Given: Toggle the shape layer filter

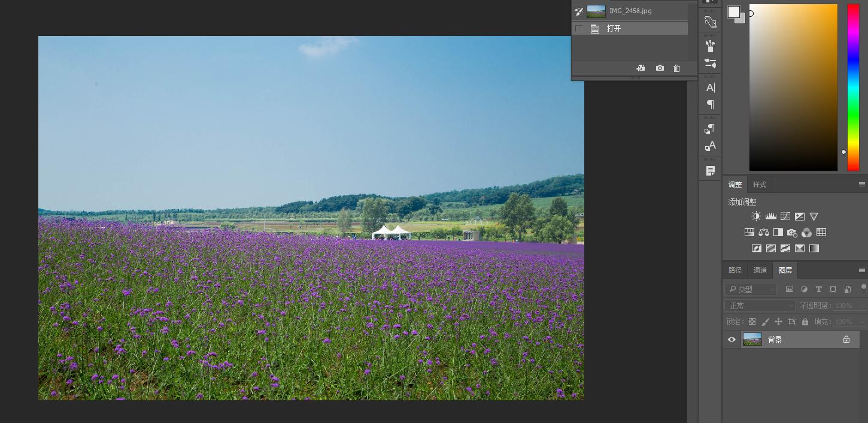Looking at the screenshot, I should [x=833, y=289].
